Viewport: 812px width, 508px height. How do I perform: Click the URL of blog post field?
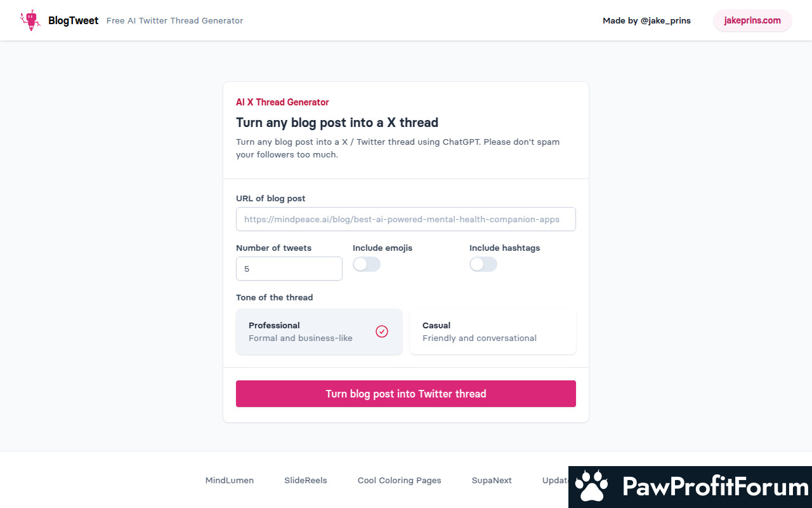(406, 219)
